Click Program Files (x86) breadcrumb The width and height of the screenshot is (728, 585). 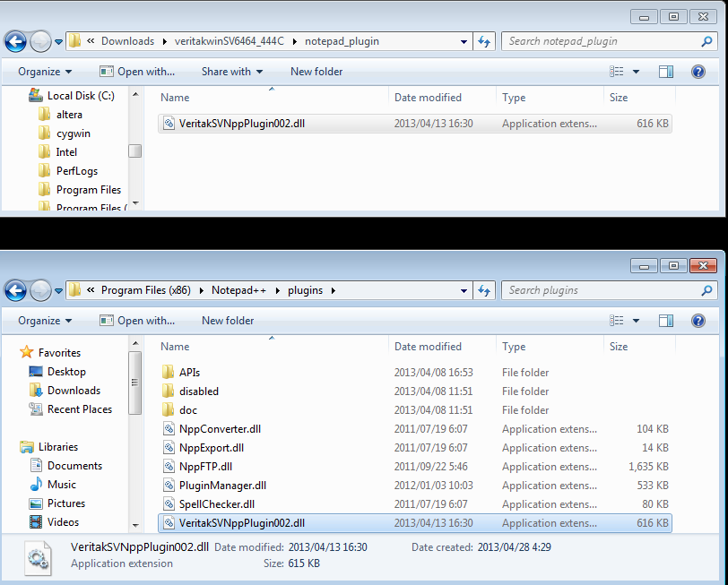pyautogui.click(x=146, y=290)
